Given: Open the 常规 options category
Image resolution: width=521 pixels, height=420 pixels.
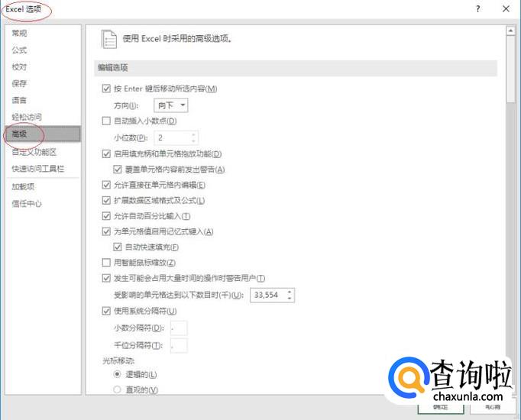Looking at the screenshot, I should [x=19, y=33].
